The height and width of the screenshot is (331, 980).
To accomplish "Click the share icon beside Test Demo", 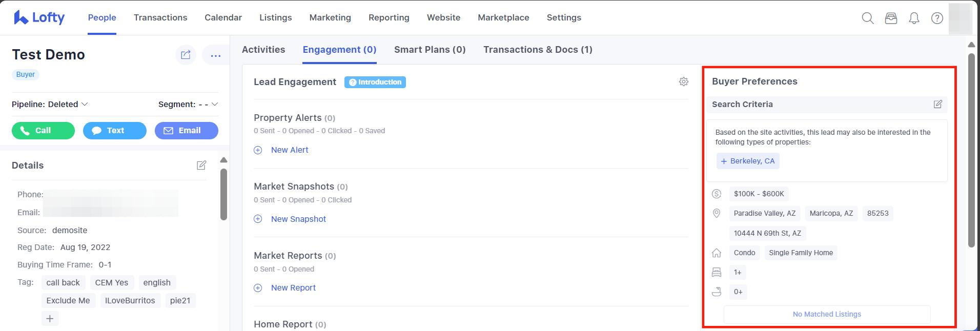I will tap(186, 55).
